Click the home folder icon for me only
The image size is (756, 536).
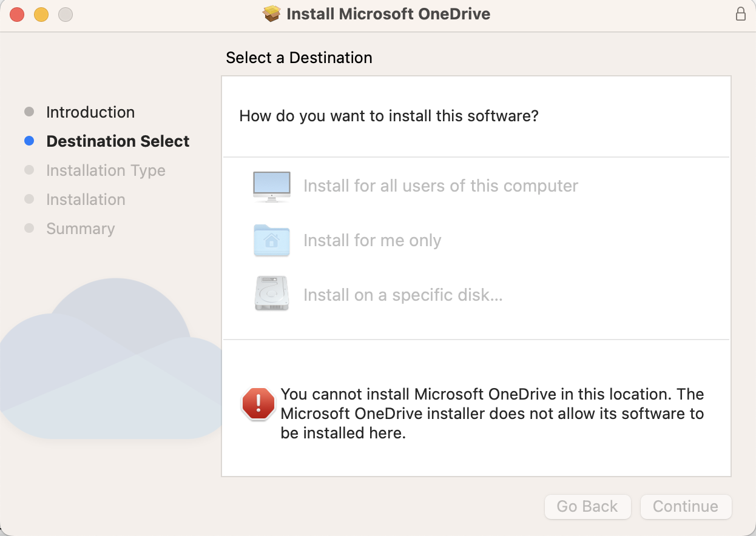[271, 240]
